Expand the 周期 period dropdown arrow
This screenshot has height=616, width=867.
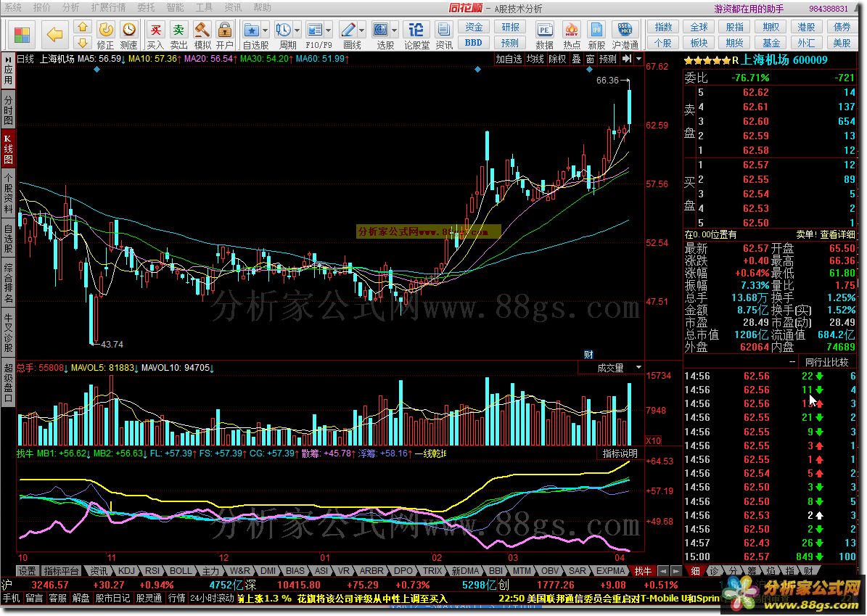pos(297,30)
